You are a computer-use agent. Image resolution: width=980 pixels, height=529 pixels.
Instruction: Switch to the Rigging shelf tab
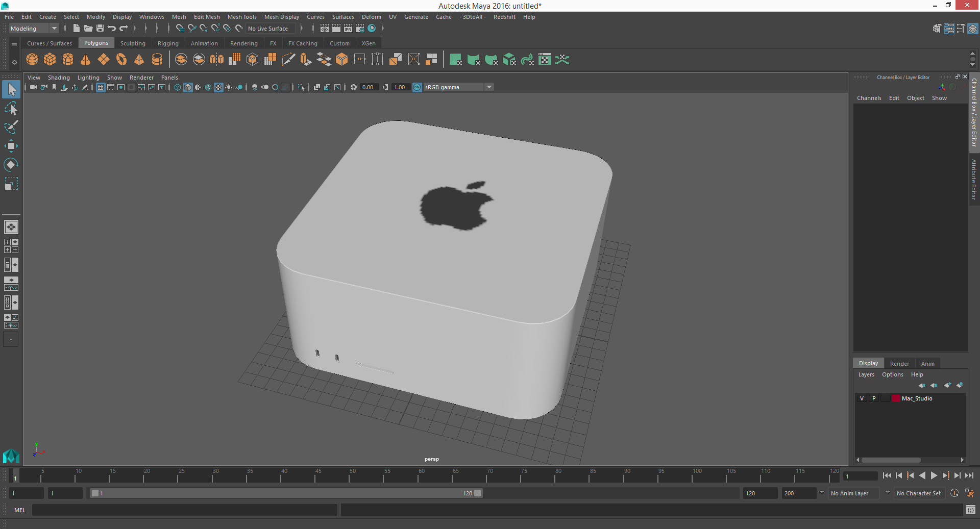[x=168, y=43]
